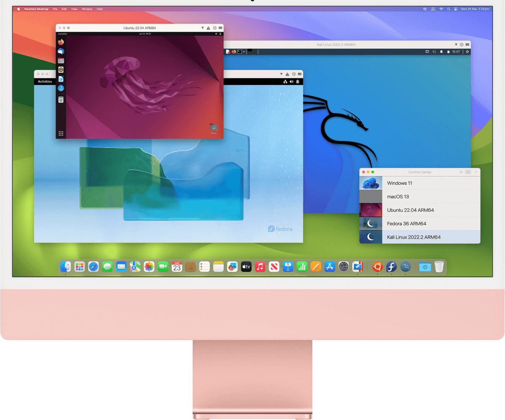This screenshot has width=505, height=420.
Task: Open the View menu
Action: coord(74,9)
